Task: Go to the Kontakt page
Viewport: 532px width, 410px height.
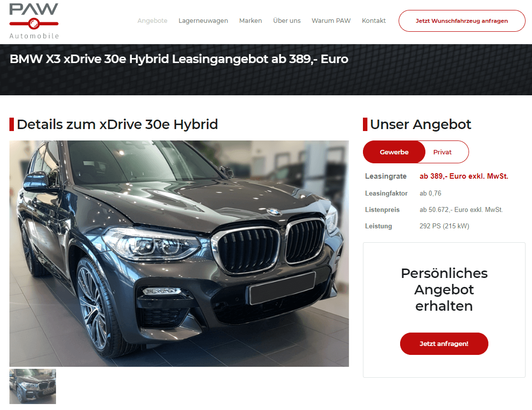Action: click(x=373, y=21)
